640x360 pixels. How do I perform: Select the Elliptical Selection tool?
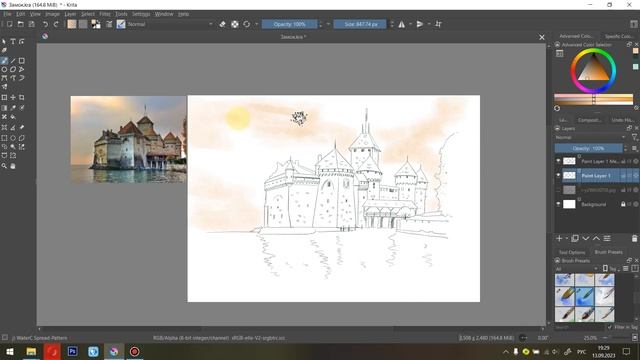13,138
